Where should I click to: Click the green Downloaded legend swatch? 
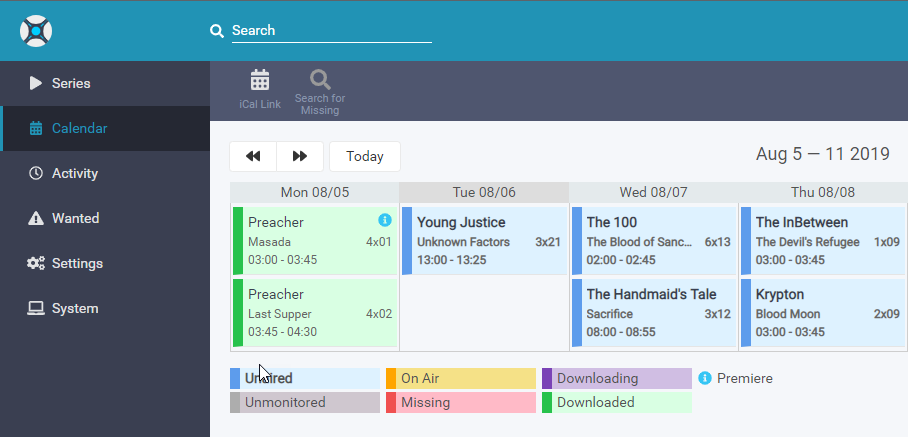click(547, 403)
